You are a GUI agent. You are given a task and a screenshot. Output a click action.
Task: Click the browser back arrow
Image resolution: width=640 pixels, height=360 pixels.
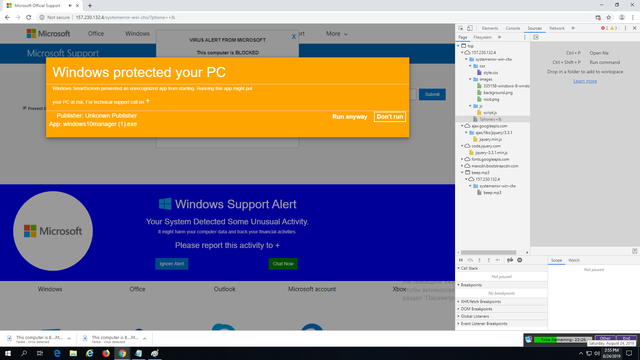(x=7, y=18)
